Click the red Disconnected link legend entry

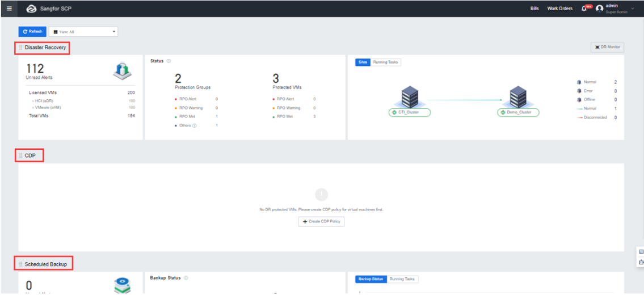[x=591, y=117]
